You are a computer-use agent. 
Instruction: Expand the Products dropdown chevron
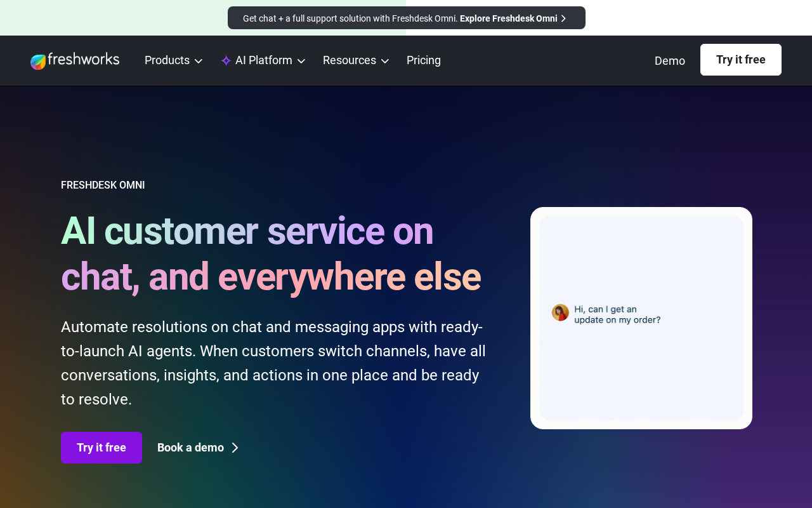pyautogui.click(x=198, y=61)
